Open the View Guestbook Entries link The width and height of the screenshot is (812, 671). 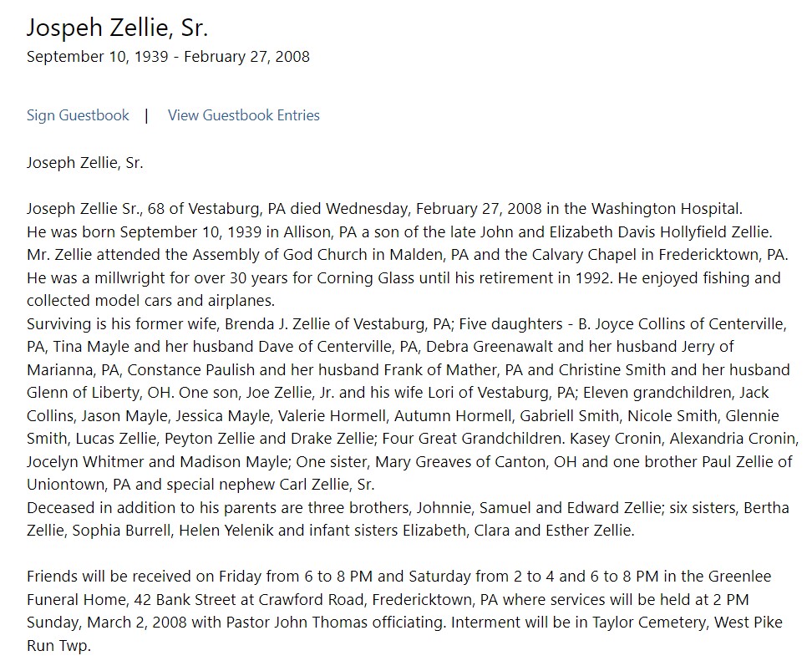[243, 115]
